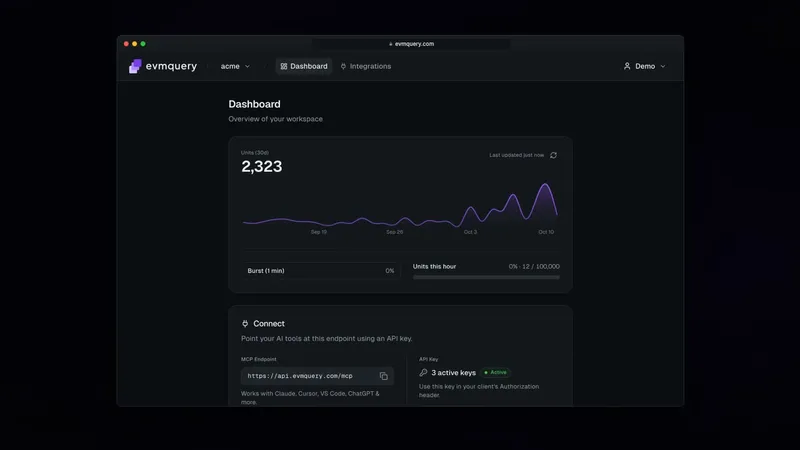800x450 pixels.
Task: Copy the MCP endpoint URL
Action: point(384,376)
